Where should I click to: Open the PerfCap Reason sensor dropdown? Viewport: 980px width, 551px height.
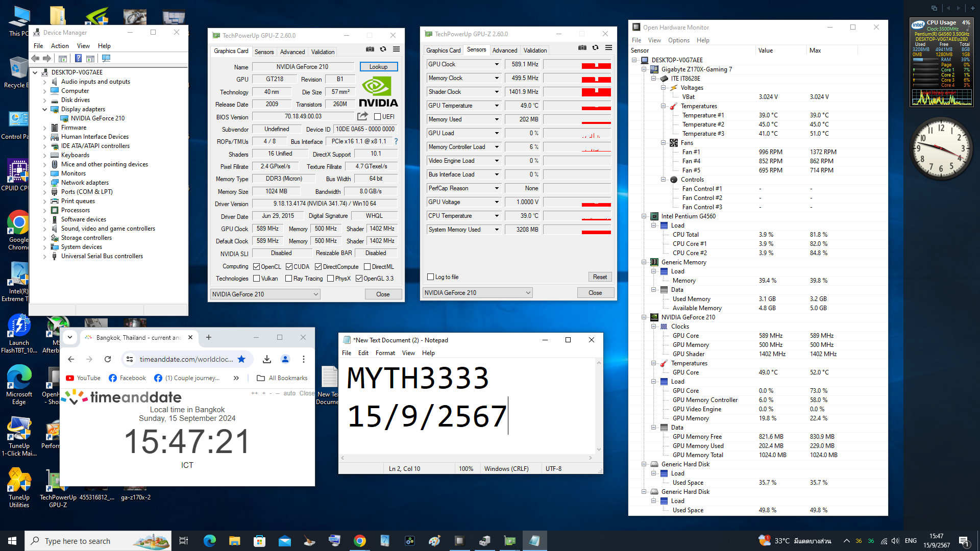point(497,188)
